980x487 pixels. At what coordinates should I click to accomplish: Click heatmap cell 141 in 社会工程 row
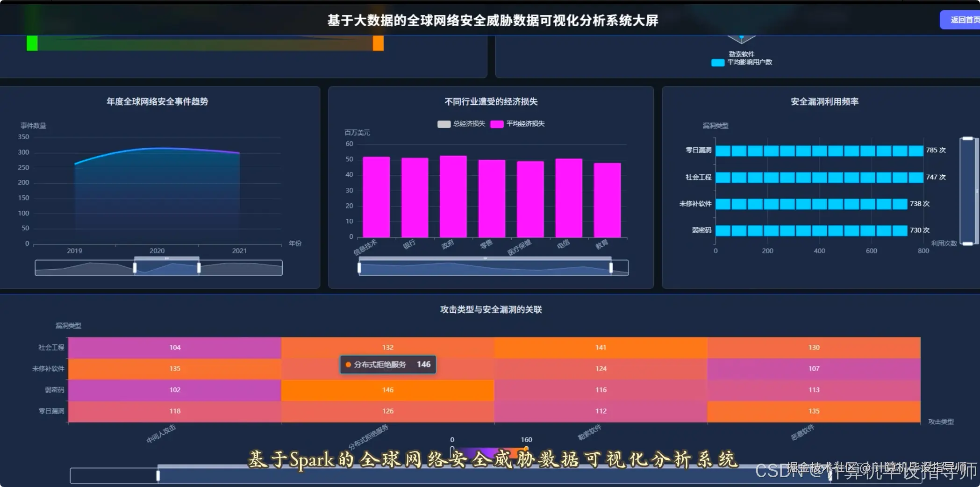[601, 348]
